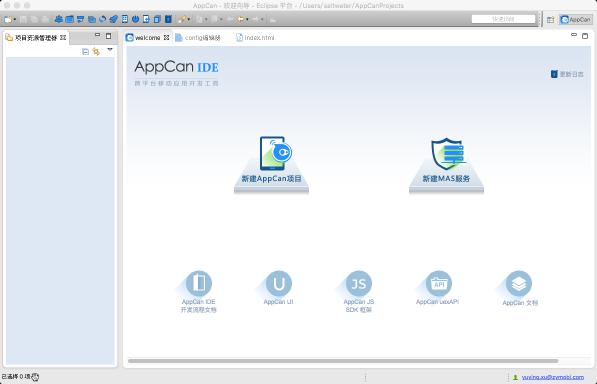Click Collapse All icon in project explorer
597x384 pixels.
[85, 51]
